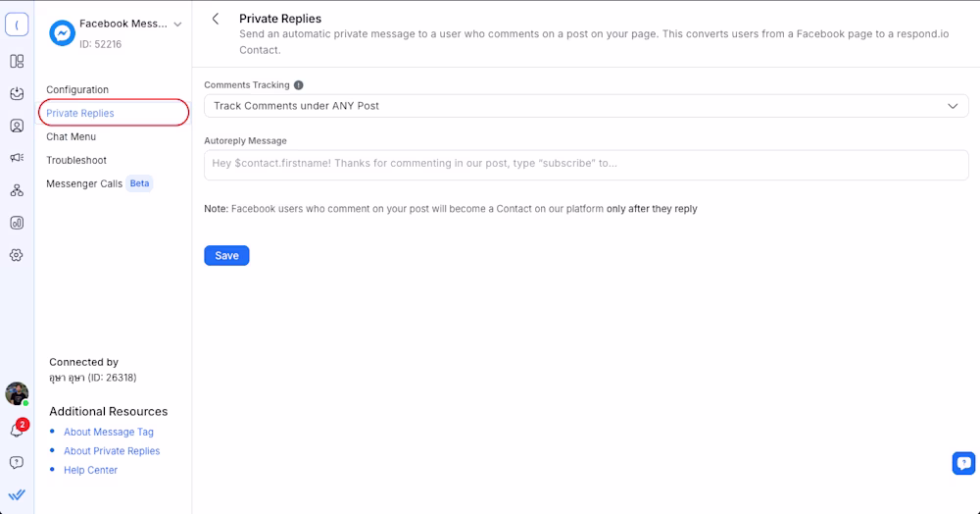Go to the Troubleshoot section
Viewport: 980px width, 514px height.
pos(76,161)
